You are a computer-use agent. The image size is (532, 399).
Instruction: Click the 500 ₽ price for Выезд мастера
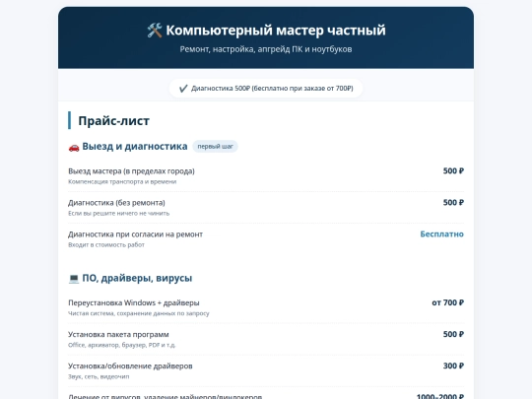(453, 171)
